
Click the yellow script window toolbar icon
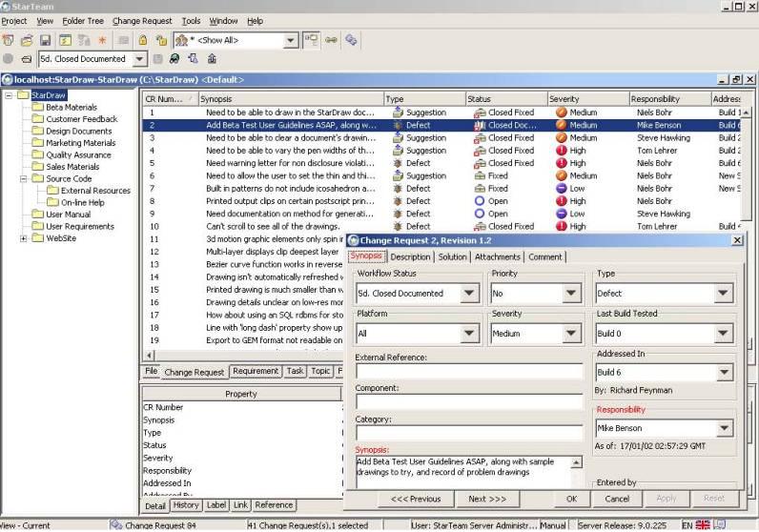65,40
